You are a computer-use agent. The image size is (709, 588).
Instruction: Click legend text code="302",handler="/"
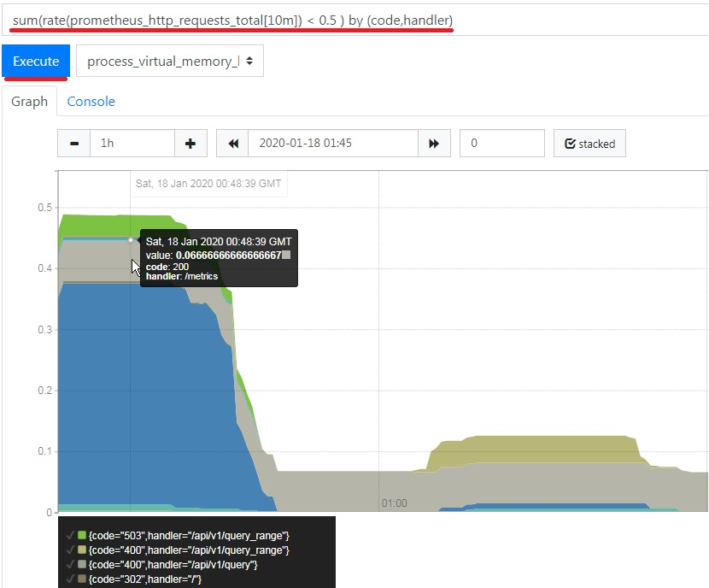[x=145, y=579]
